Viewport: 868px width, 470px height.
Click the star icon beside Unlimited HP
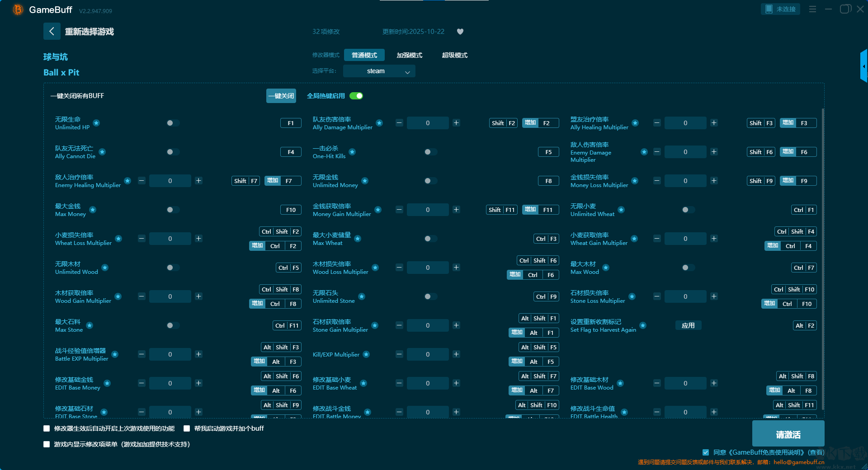pos(96,123)
